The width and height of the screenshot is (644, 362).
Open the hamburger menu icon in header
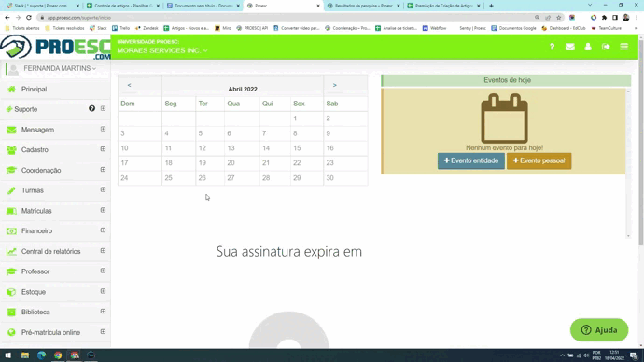[x=623, y=47]
